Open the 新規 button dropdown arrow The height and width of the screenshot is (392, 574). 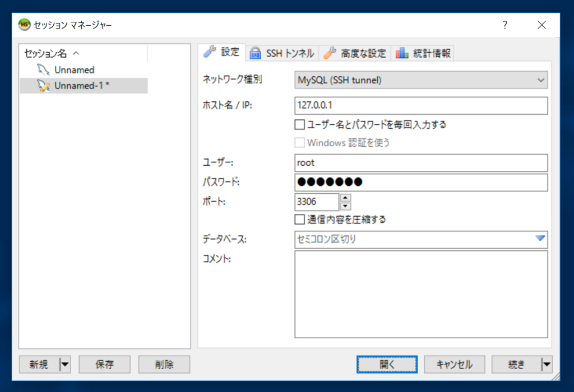coord(65,364)
